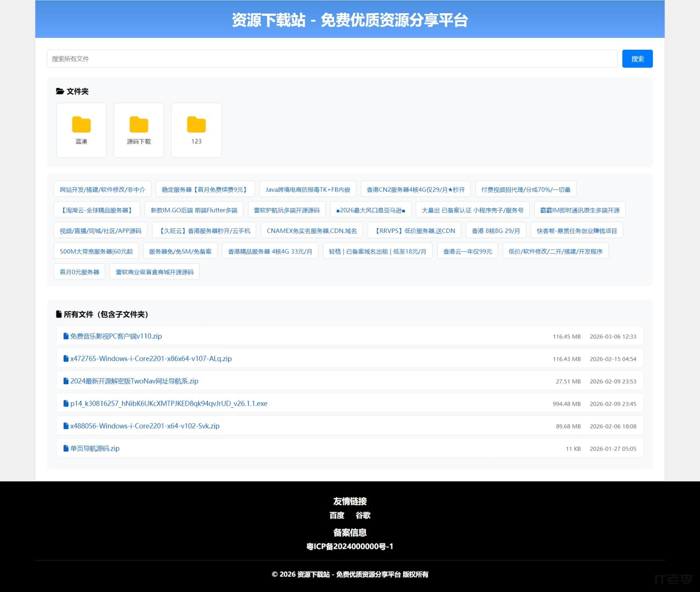Open the 首月0元服务器 tag
This screenshot has height=592, width=700.
click(x=79, y=271)
